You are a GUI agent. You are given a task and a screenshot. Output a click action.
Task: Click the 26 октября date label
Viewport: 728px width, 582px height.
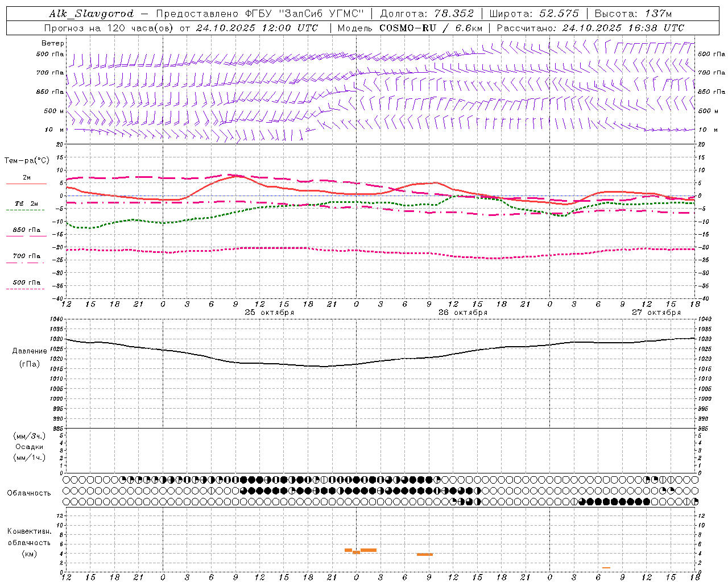tap(462, 313)
